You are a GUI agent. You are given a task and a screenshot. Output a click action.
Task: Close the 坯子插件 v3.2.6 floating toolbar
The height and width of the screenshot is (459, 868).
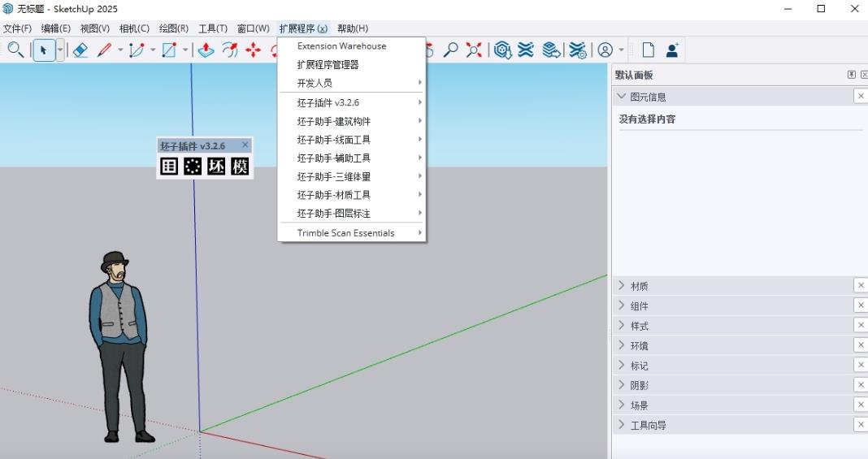(245, 145)
